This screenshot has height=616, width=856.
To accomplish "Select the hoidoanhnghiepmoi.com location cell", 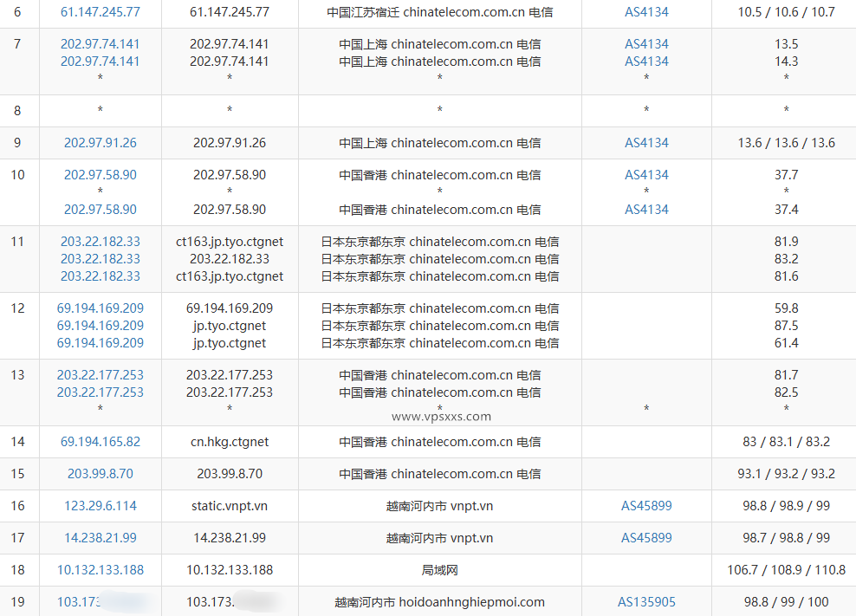I will 439,602.
